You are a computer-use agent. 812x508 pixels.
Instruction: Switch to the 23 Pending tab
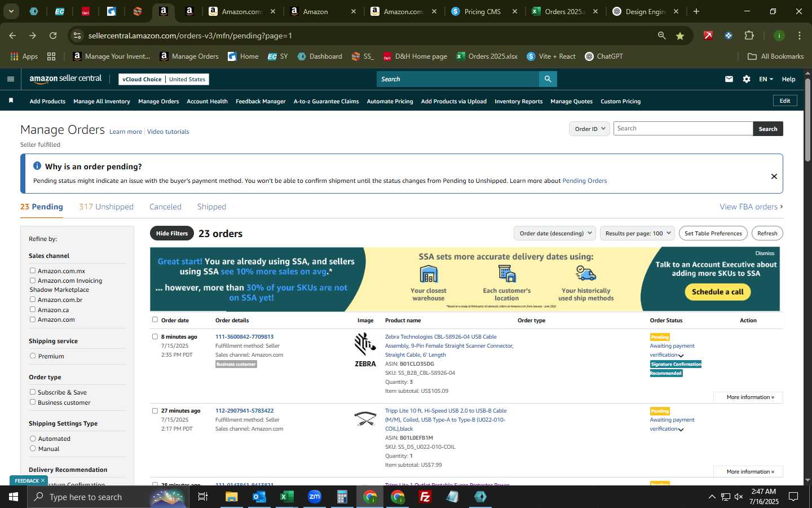click(x=42, y=207)
